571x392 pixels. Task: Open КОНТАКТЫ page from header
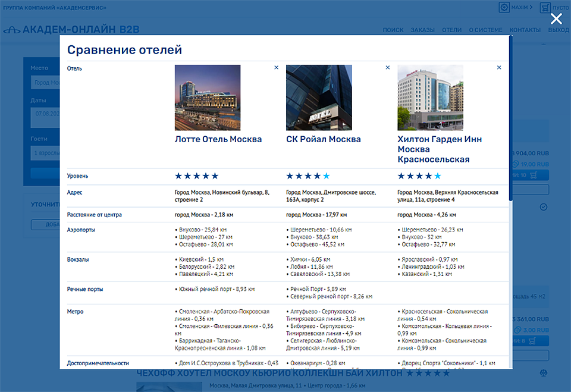(x=525, y=30)
